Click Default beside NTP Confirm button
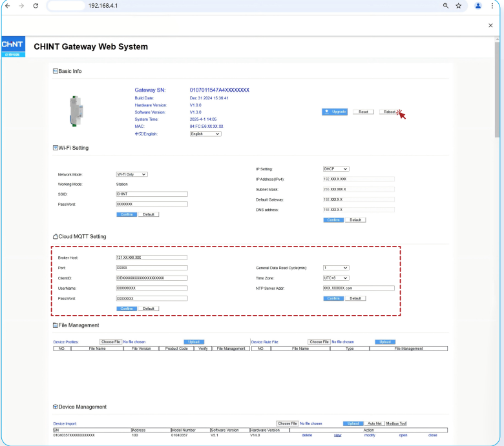Viewport: 504px width, 446px height. click(x=355, y=298)
